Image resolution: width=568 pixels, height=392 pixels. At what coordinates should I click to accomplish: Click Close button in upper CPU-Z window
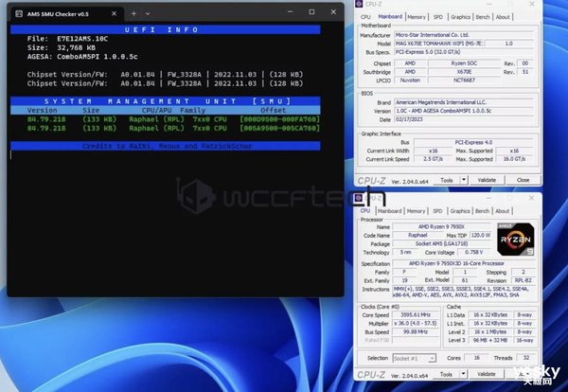pyautogui.click(x=524, y=180)
